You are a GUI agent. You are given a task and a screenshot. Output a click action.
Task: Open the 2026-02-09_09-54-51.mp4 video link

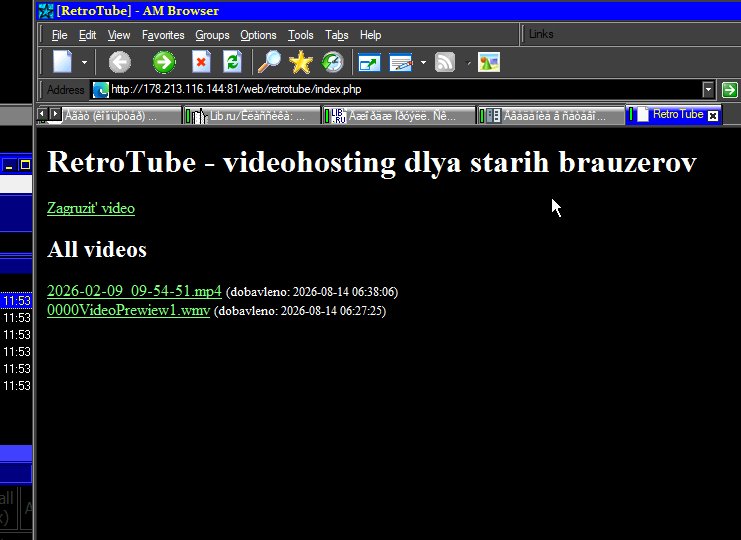coord(134,291)
